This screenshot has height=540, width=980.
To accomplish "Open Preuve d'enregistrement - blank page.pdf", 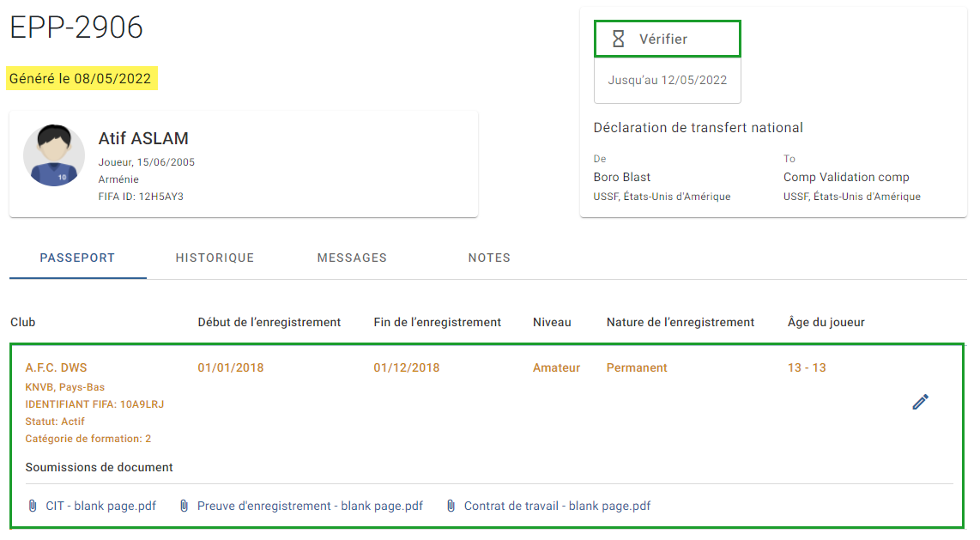I will pos(310,506).
